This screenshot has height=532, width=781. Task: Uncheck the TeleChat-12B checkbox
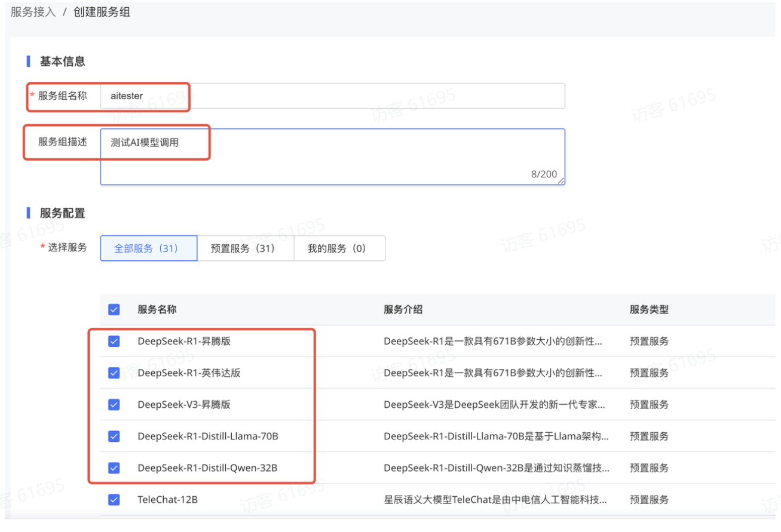114,499
